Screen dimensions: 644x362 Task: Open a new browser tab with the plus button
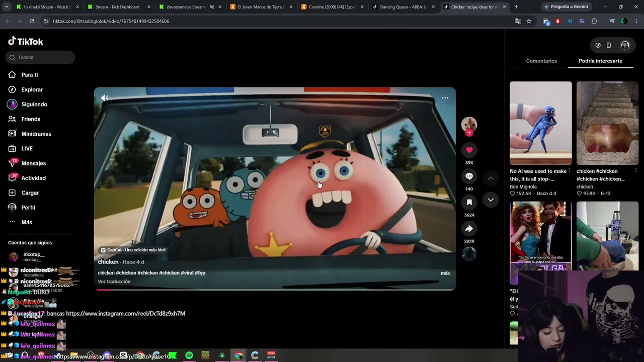point(516,7)
